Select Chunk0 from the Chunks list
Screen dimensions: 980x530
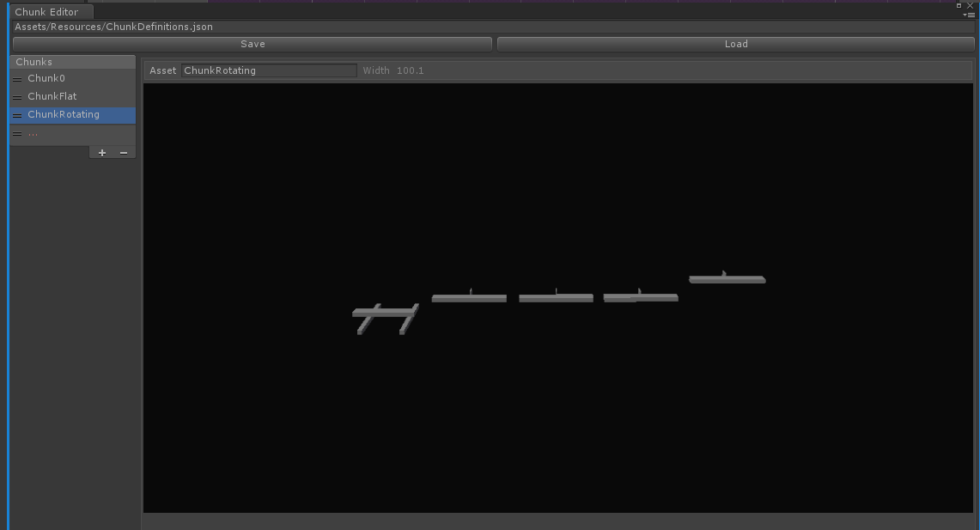pos(46,78)
